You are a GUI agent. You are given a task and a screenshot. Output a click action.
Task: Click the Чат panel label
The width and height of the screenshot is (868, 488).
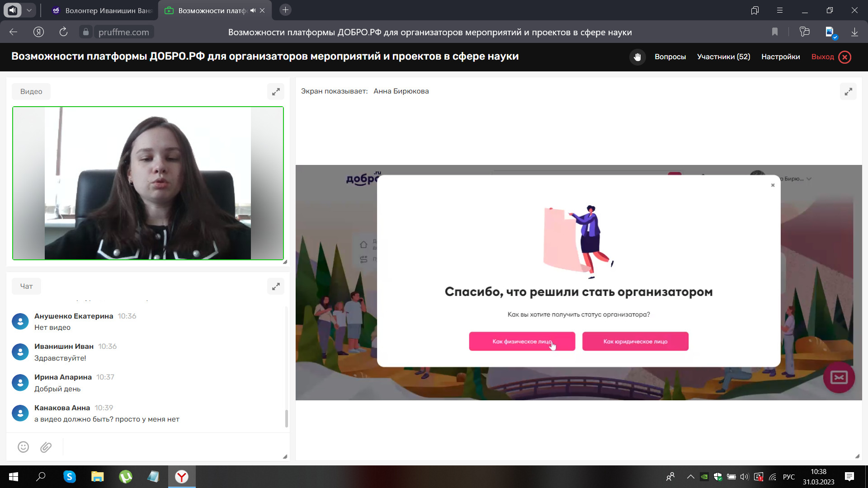point(26,286)
